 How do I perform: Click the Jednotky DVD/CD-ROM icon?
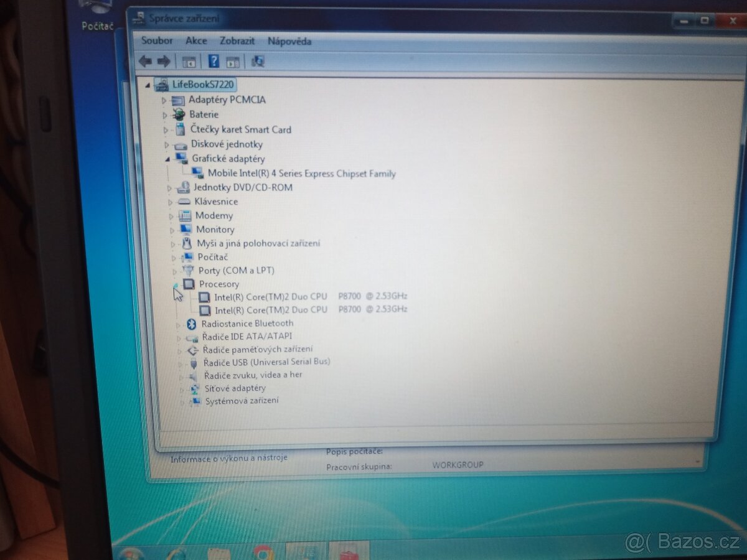(183, 187)
